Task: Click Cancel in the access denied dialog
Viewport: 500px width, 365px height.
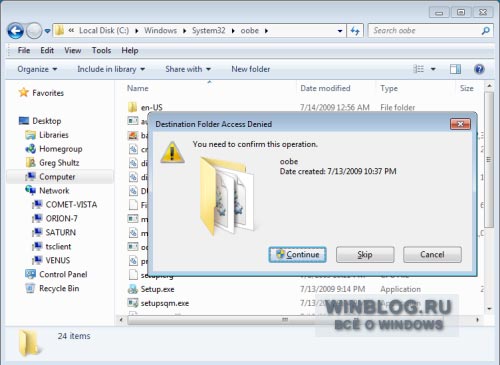Action: pos(432,255)
